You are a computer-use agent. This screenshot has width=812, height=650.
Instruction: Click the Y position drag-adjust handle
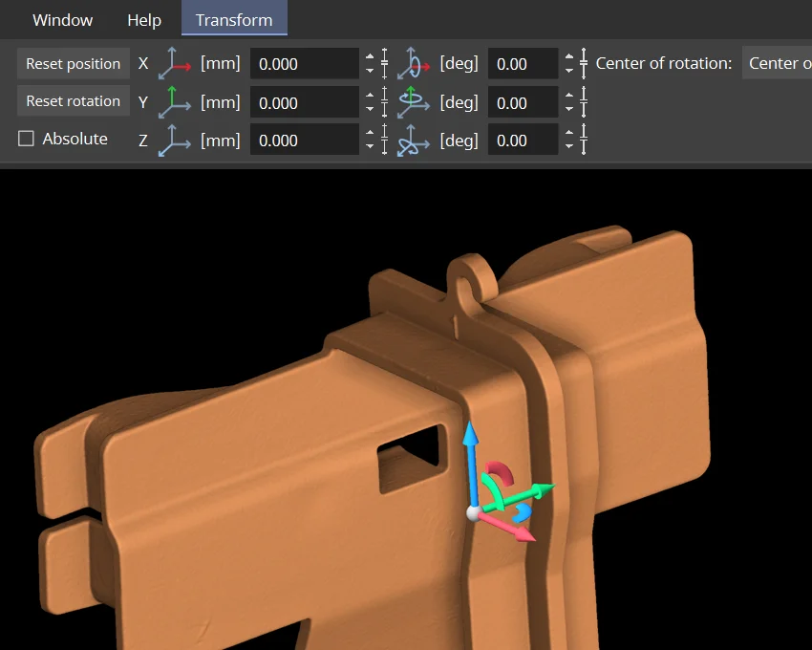pos(384,101)
